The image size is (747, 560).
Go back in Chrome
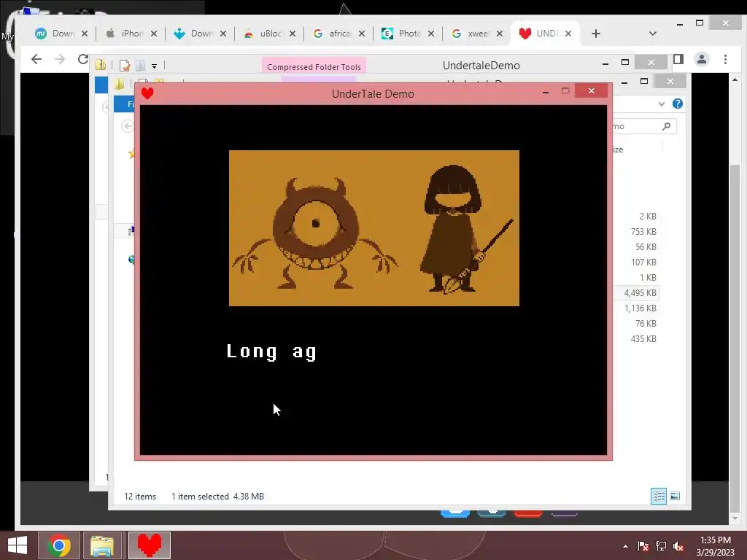click(36, 59)
